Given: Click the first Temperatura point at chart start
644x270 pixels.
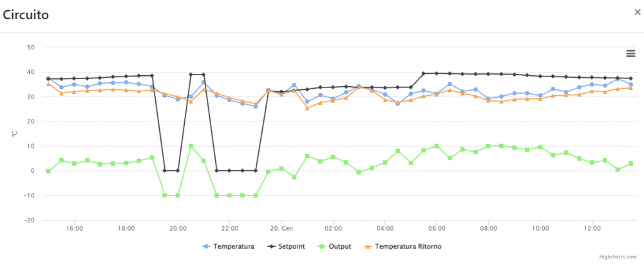Looking at the screenshot, I should (48, 78).
